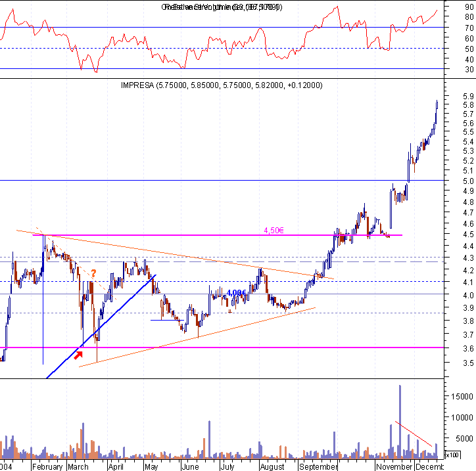The width and height of the screenshot is (476, 471).
Task: Click the September label on the time axis
Action: pos(318,466)
